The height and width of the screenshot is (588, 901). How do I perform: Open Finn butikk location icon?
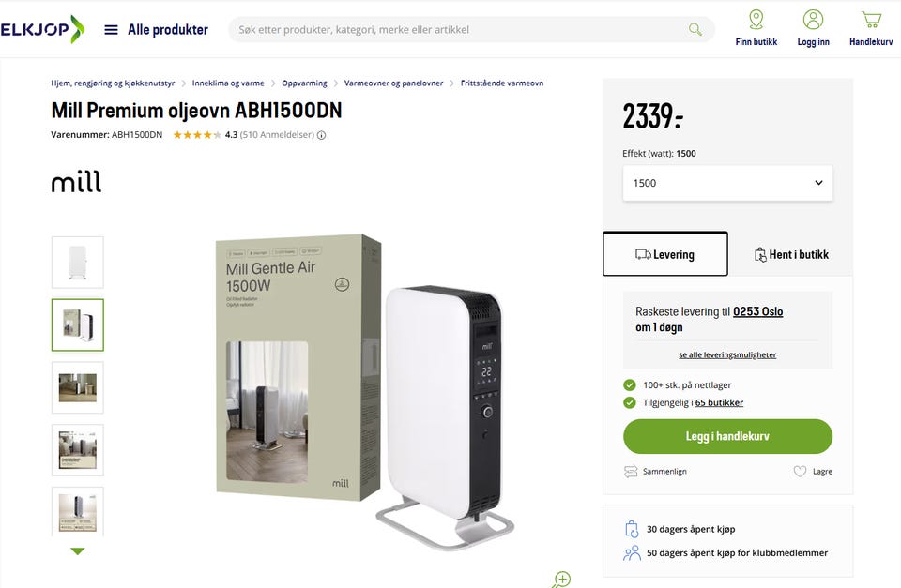pos(756,20)
